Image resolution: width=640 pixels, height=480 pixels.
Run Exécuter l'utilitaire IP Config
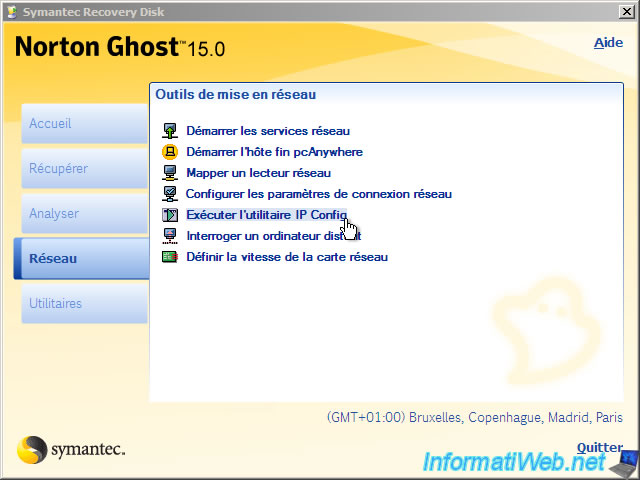(x=267, y=215)
